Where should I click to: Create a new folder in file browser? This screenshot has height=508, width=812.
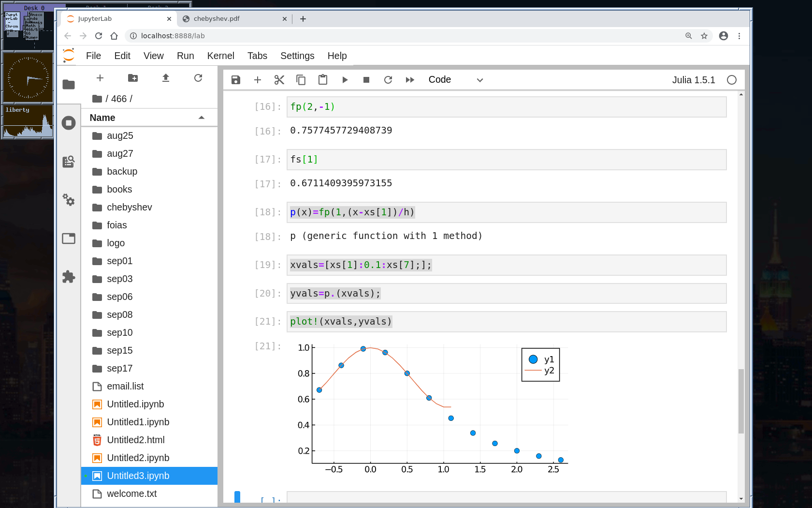point(133,78)
